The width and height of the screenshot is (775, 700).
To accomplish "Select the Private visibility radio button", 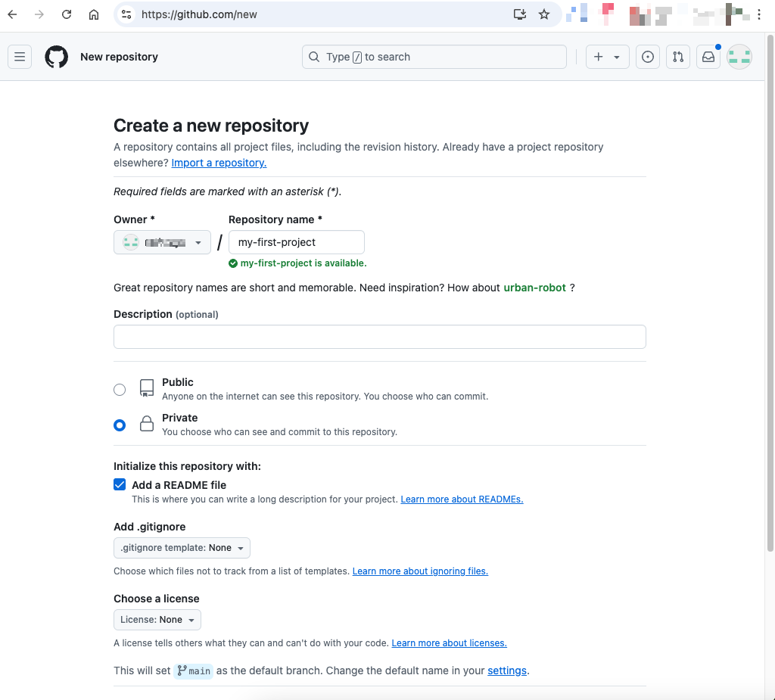I will (x=120, y=425).
